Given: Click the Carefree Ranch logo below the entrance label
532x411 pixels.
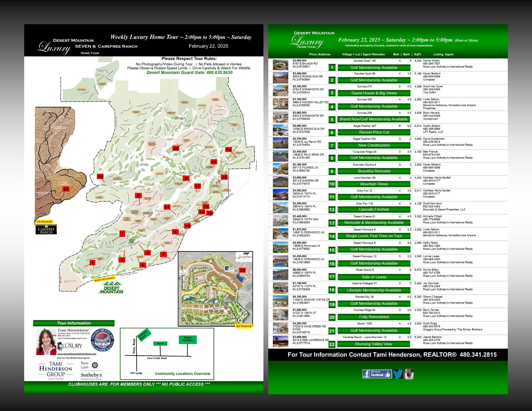Looking at the screenshot, I should [x=46, y=230].
